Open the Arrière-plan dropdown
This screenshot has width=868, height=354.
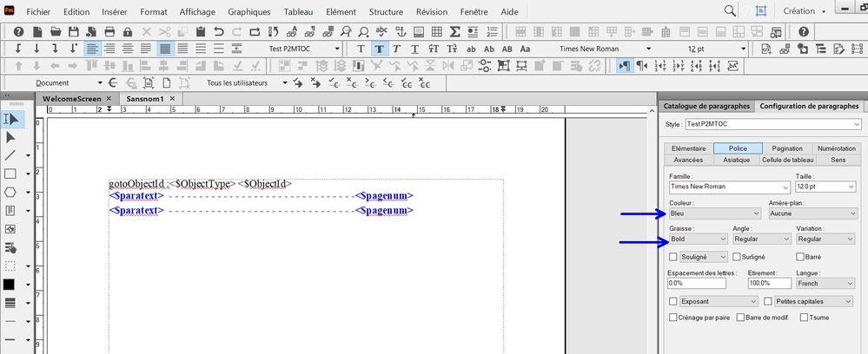tap(812, 213)
